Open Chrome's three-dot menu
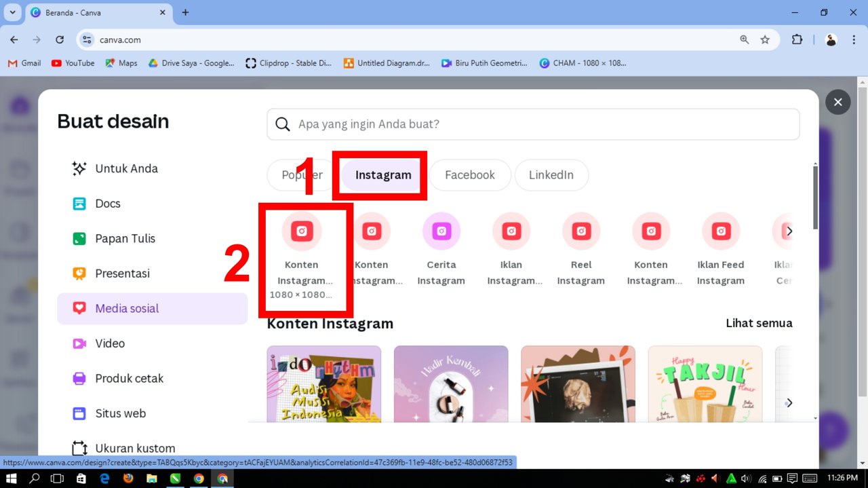 (x=854, y=40)
